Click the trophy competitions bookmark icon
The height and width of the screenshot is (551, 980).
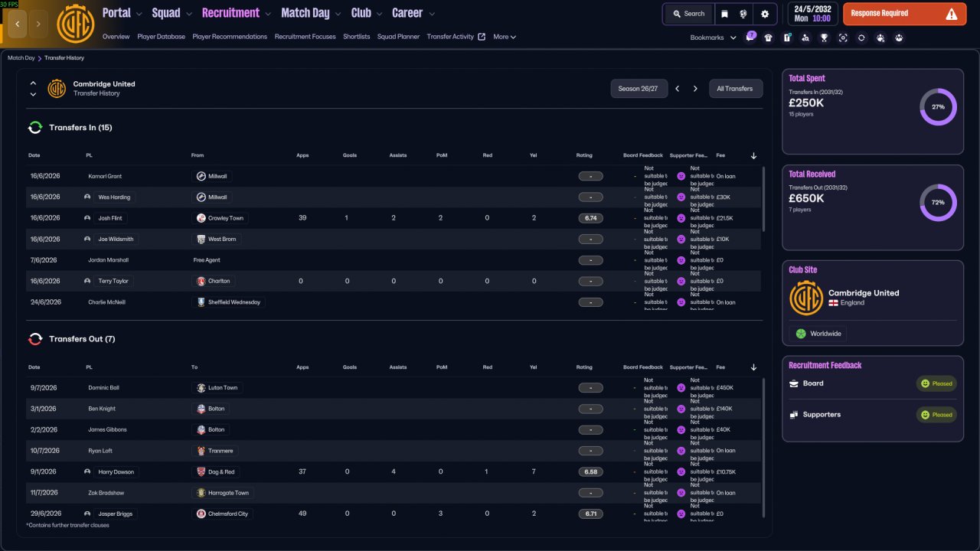tap(824, 37)
